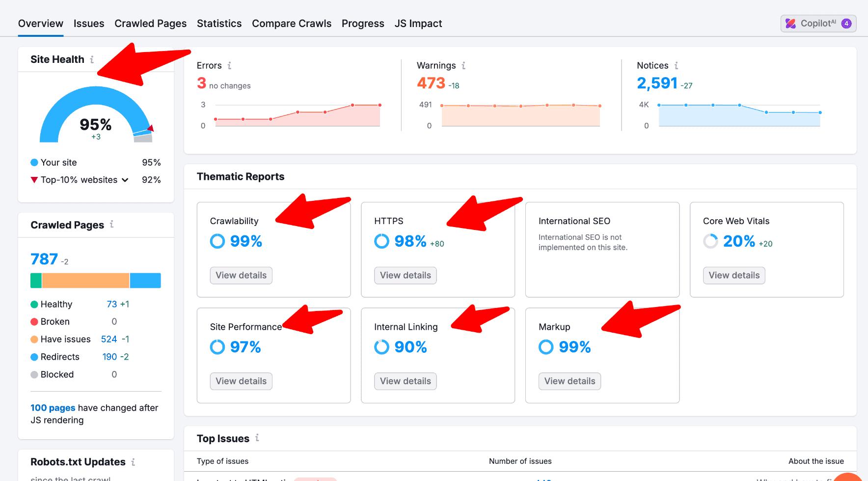Go to the JS Impact tab
The height and width of the screenshot is (481, 868).
(418, 24)
